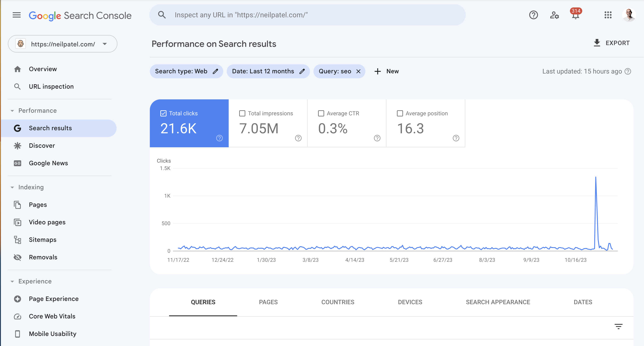Click the clicks spike on the chart

[596, 177]
